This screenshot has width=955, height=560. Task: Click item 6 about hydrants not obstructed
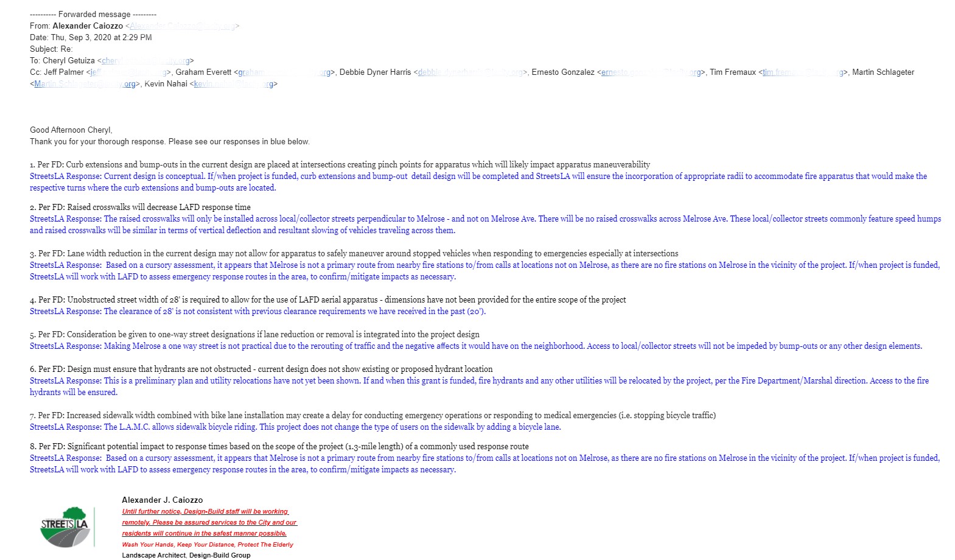pos(261,369)
